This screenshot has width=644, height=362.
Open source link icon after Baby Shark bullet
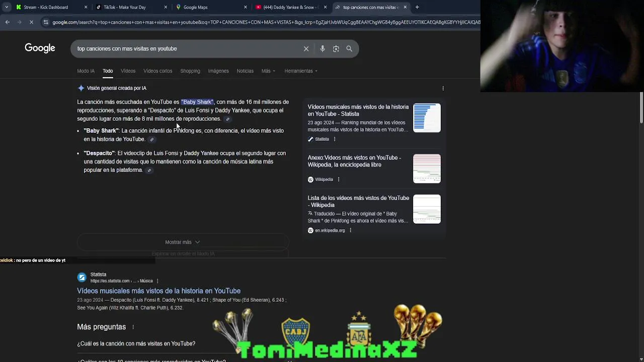coord(151,140)
